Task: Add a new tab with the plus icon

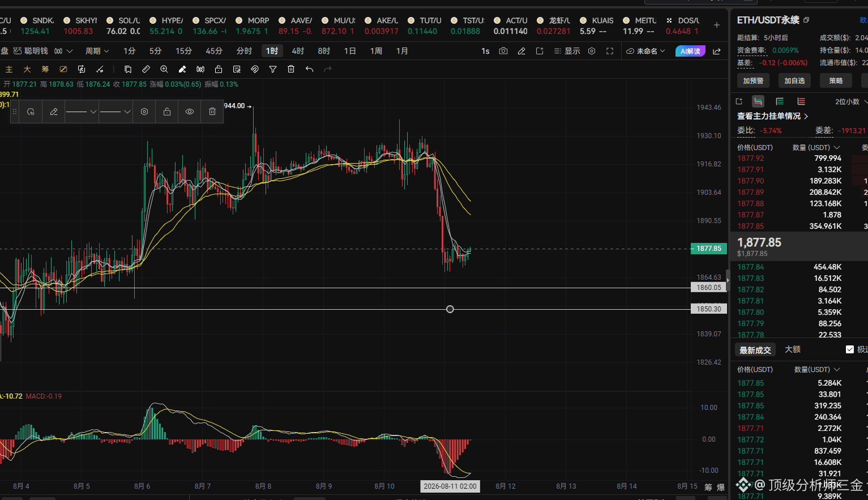Action: click(717, 25)
